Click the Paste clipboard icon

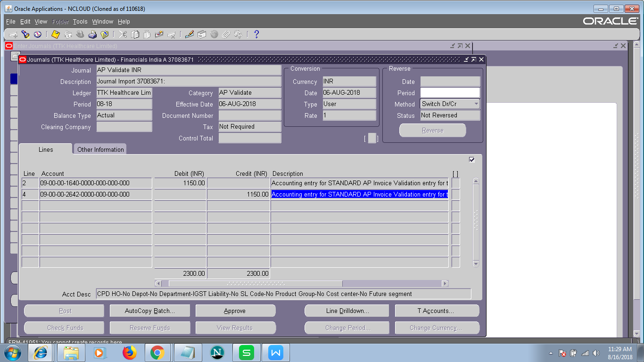click(x=147, y=34)
